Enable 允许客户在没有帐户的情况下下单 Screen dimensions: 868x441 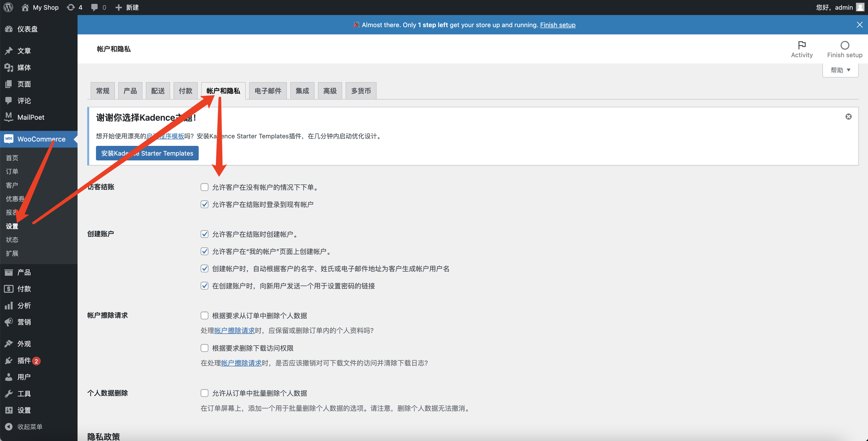pos(205,187)
